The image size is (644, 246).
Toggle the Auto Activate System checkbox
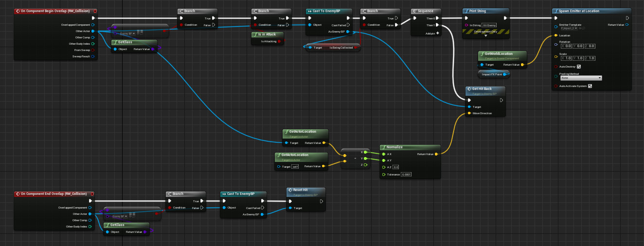pos(590,86)
